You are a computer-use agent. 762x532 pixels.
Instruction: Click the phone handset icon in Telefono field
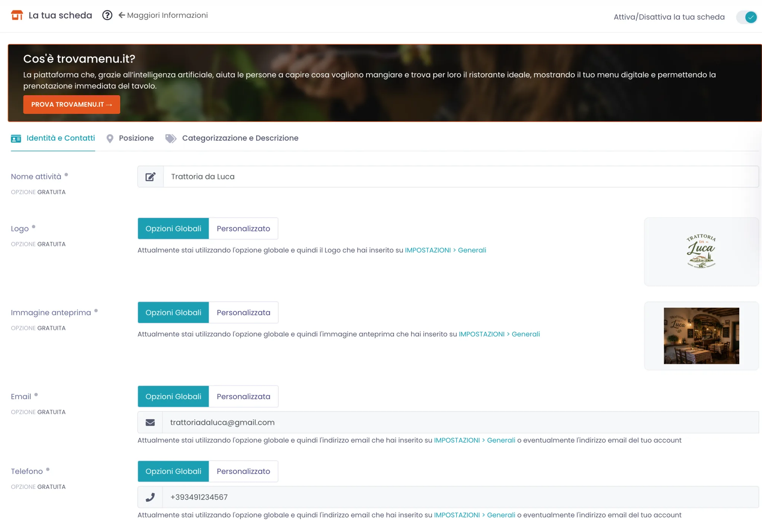150,497
